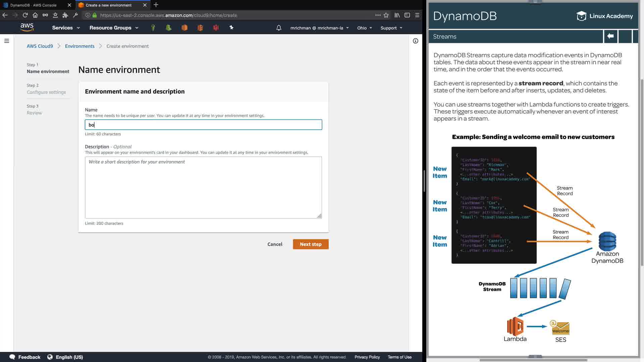Image resolution: width=644 pixels, height=362 pixels.
Task: Click the info panel icon
Action: [416, 41]
